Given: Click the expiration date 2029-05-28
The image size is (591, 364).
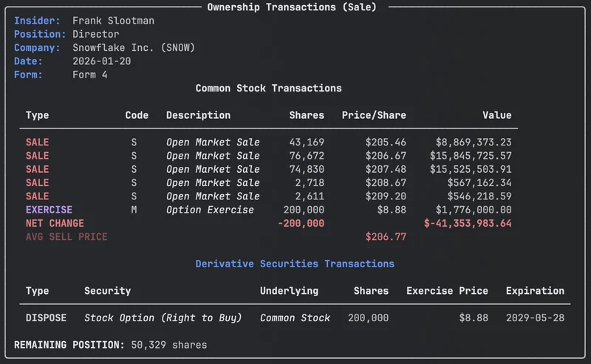Looking at the screenshot, I should [x=535, y=318].
